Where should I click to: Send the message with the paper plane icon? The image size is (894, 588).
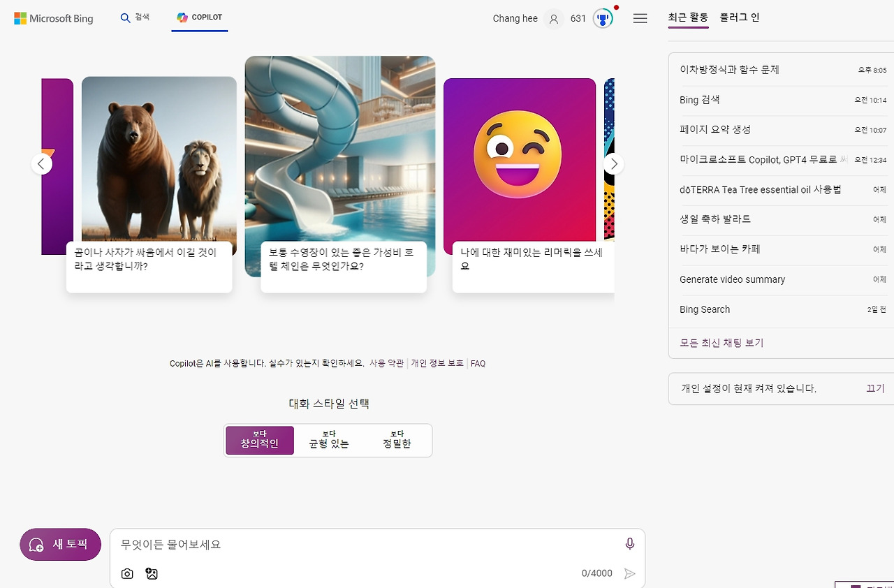pyautogui.click(x=629, y=573)
